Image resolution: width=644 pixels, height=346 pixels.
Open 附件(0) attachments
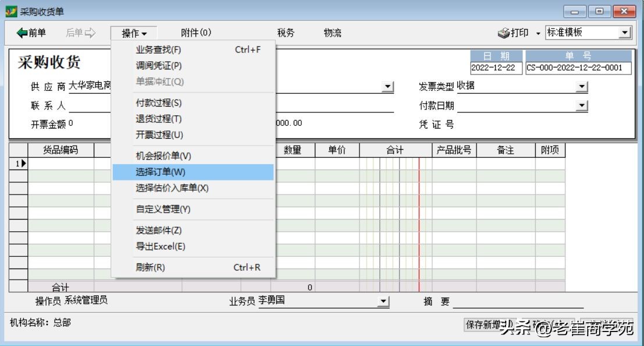[197, 33]
